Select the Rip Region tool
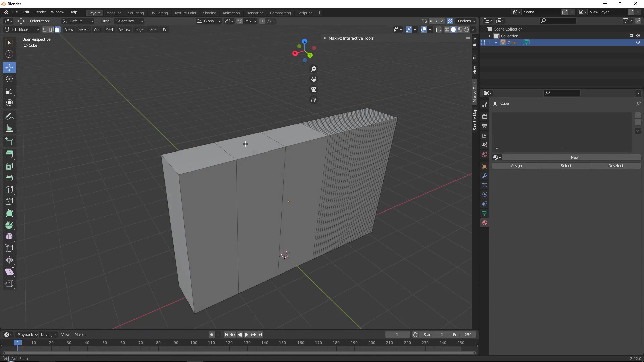The image size is (644, 362). point(9,284)
